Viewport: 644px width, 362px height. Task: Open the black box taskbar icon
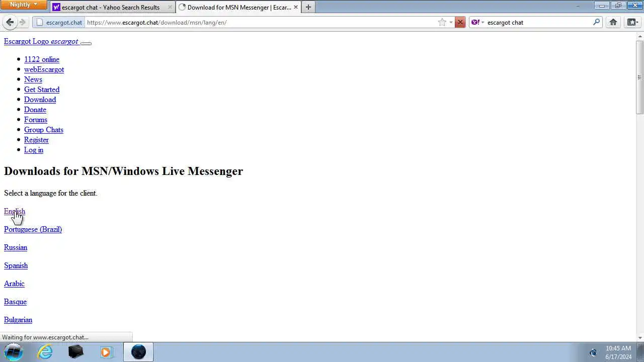click(x=75, y=352)
